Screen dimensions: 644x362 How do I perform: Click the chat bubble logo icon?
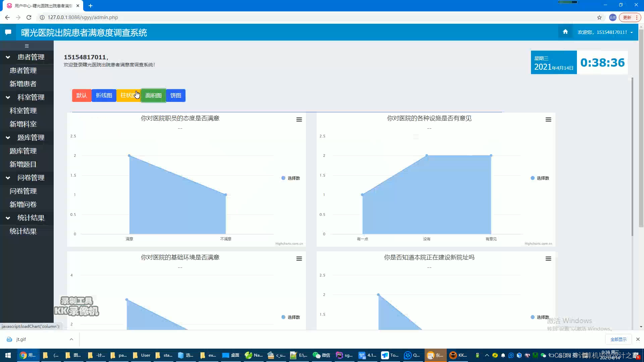[x=8, y=32]
